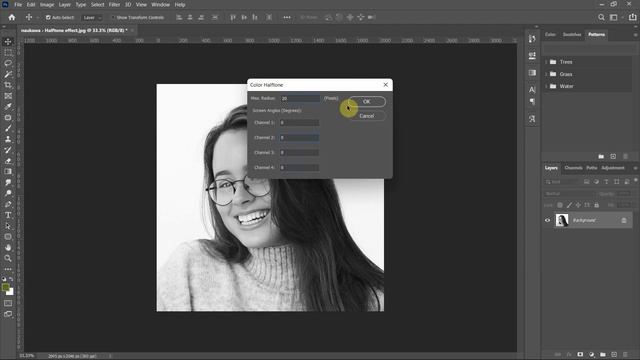
Task: Open the Layer/Group auto-select dropdown
Action: coord(92,18)
